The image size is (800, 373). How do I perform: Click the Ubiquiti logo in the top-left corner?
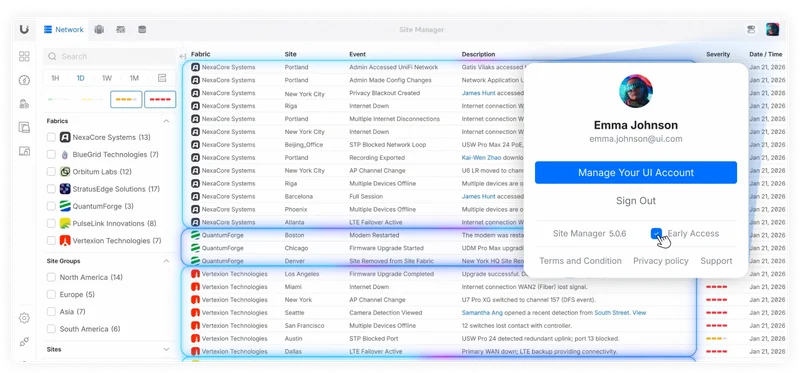[24, 30]
